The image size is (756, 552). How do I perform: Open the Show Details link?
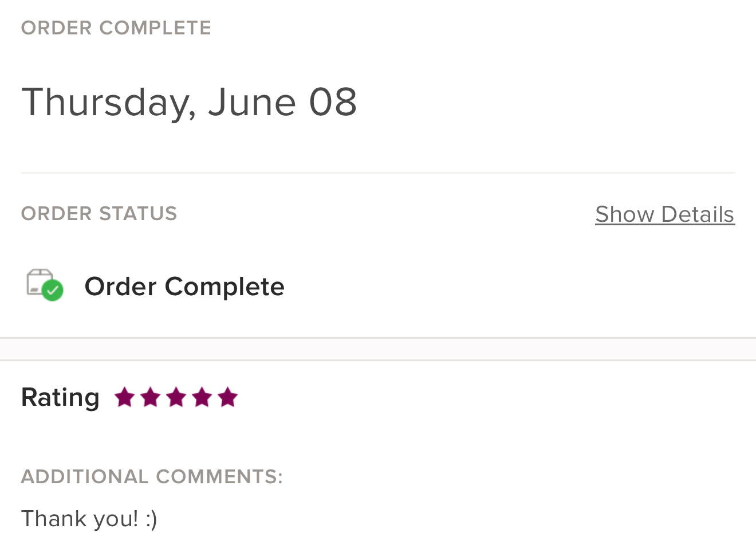click(665, 214)
